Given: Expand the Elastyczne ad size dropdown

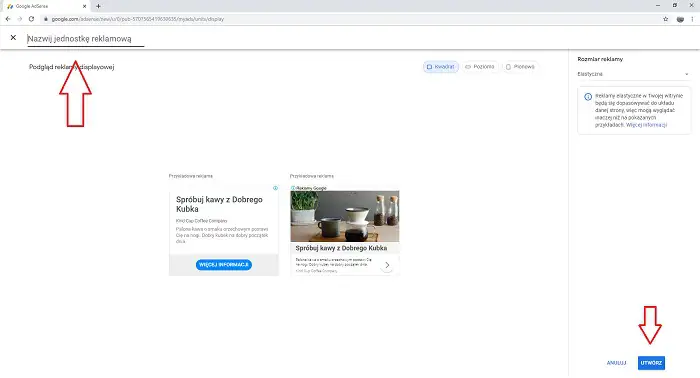Looking at the screenshot, I should (x=633, y=74).
